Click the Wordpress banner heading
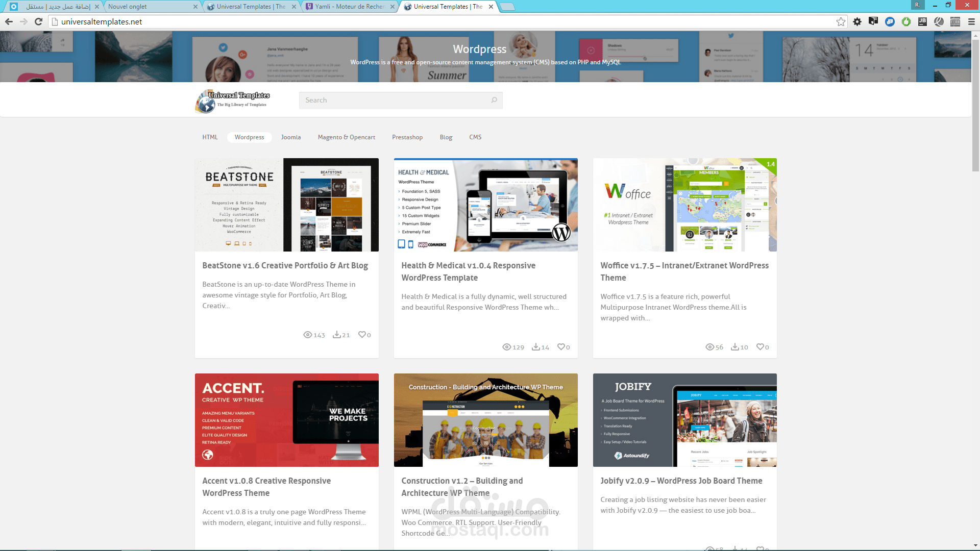Screen dimensions: 980x551 pos(480,49)
